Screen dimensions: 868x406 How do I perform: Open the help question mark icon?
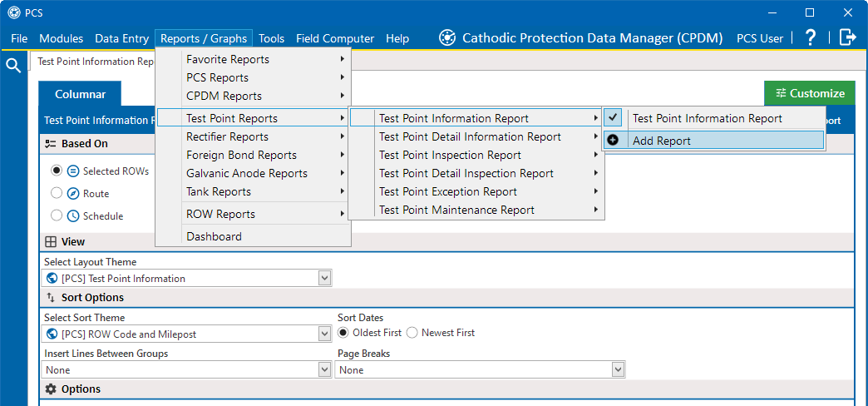point(811,37)
